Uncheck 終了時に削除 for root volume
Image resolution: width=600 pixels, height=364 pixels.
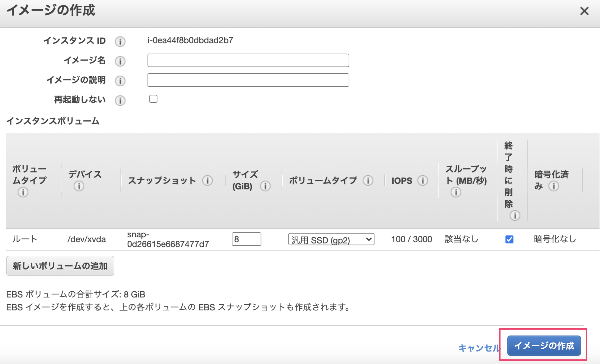point(509,239)
